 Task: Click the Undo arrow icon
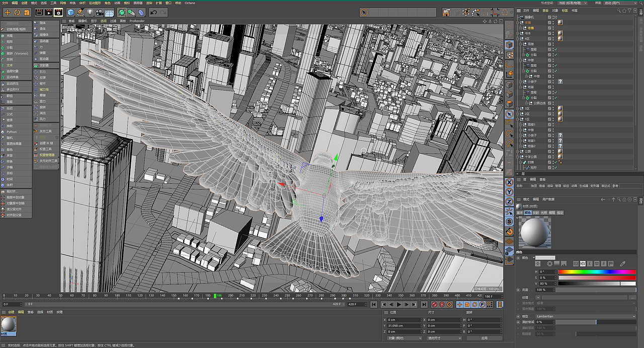153,12
